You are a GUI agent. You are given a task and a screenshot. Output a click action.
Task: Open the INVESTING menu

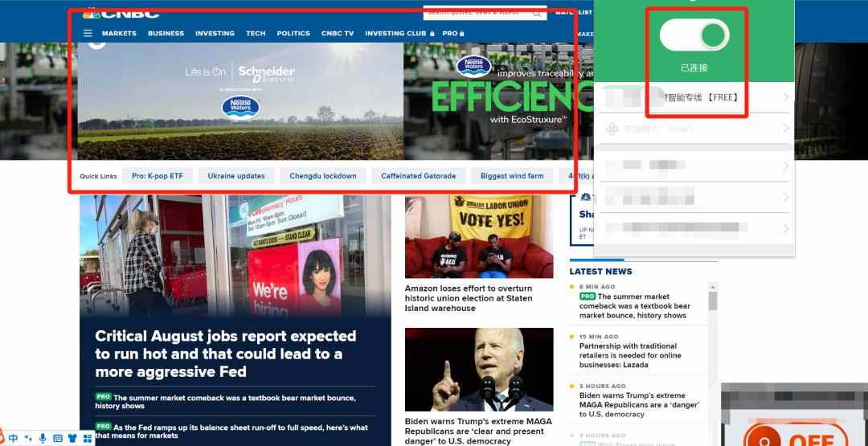coord(215,33)
